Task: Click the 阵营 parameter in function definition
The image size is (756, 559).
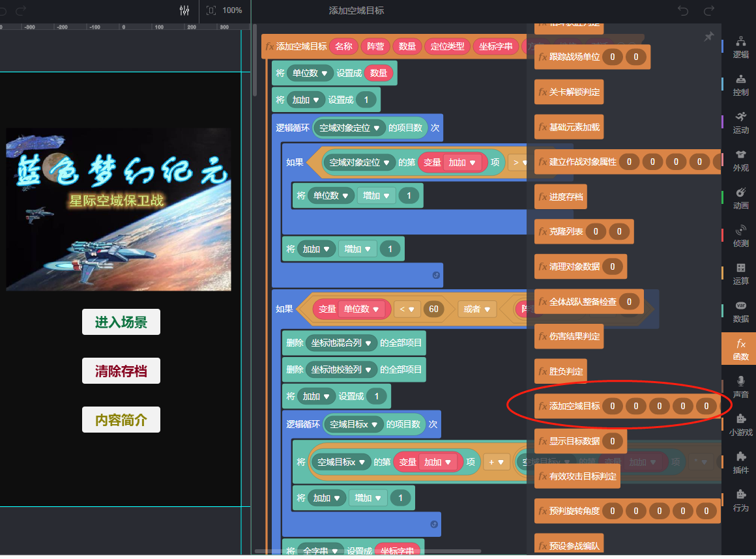Action: tap(375, 46)
